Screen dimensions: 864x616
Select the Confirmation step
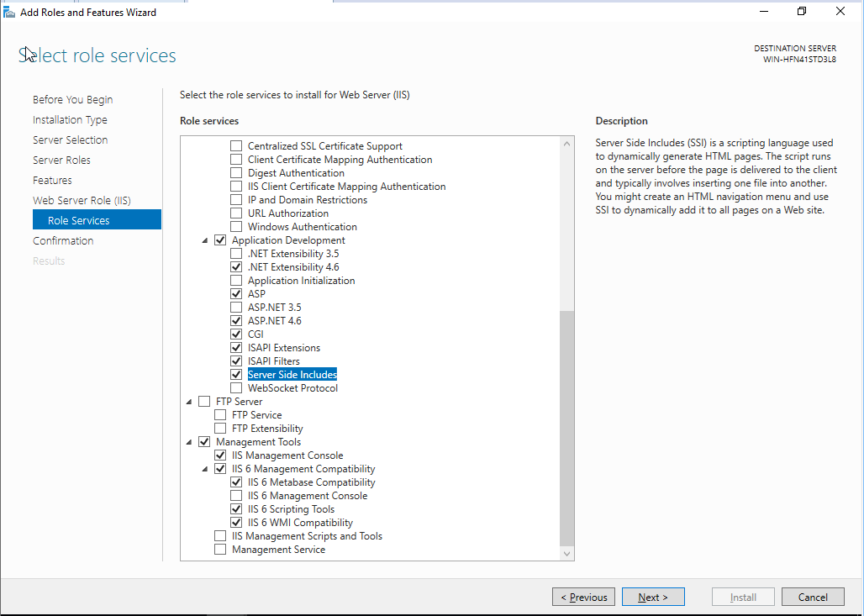click(x=63, y=240)
